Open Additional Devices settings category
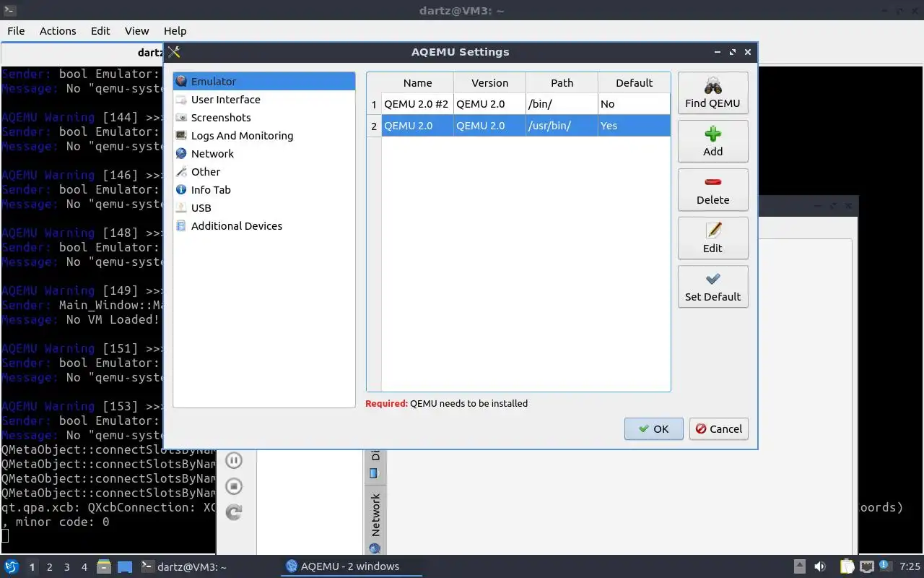This screenshot has width=924, height=578. point(264,226)
